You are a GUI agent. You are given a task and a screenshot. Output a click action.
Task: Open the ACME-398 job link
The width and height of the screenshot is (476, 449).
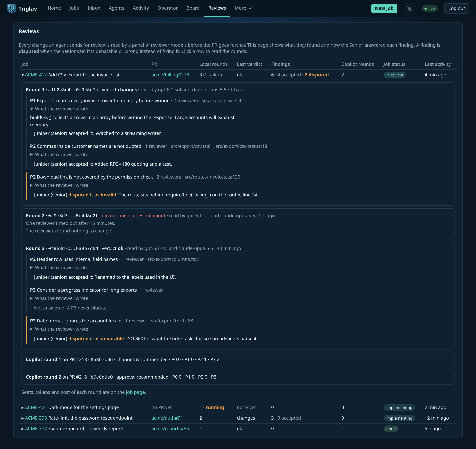click(36, 418)
